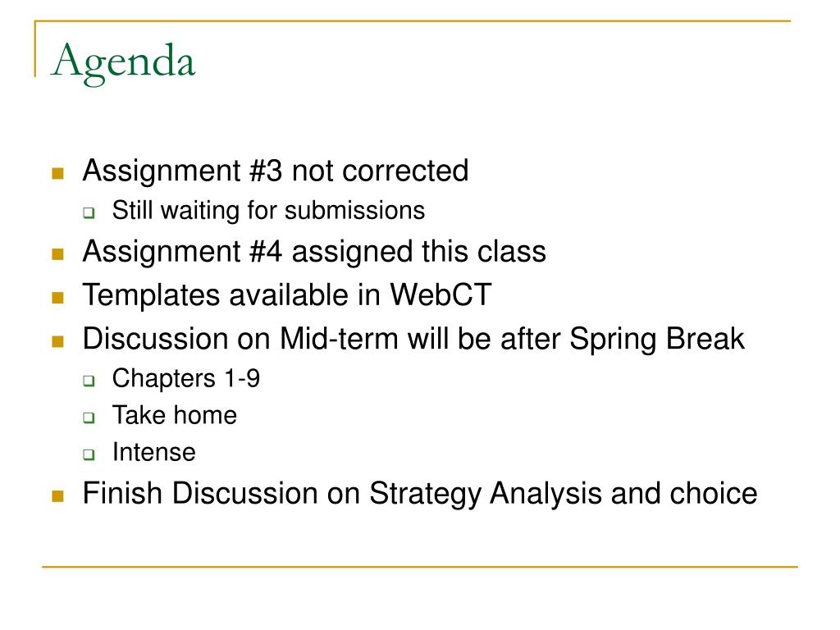Click the hollow bullet before 'Intense'

(89, 454)
